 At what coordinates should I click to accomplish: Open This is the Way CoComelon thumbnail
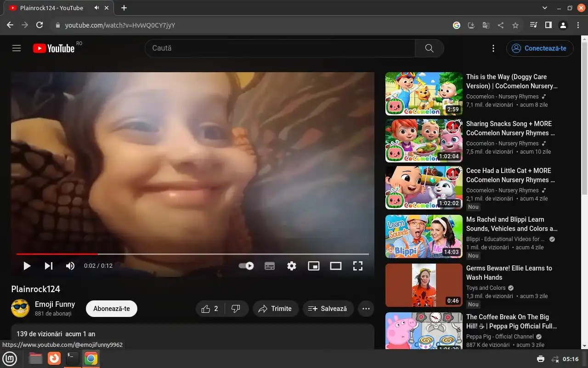424,93
